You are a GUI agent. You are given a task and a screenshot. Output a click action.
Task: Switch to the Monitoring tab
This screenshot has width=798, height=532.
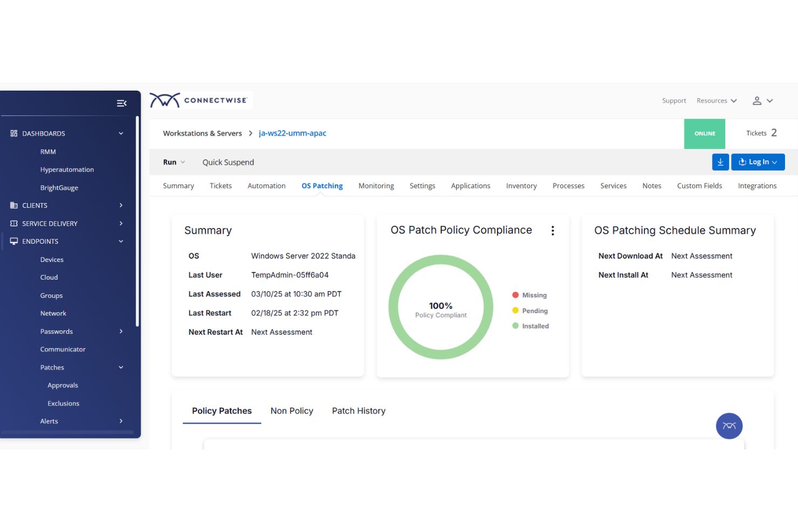[376, 185]
